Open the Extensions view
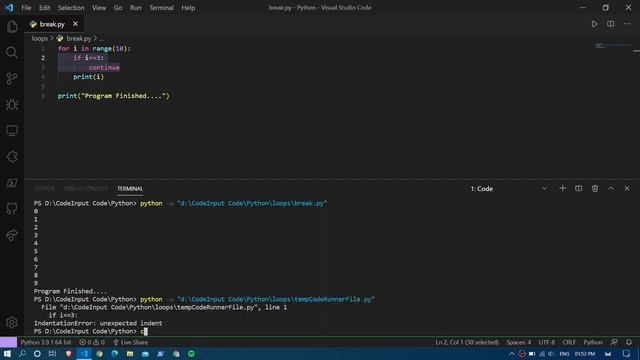The height and width of the screenshot is (360, 640). click(x=12, y=157)
